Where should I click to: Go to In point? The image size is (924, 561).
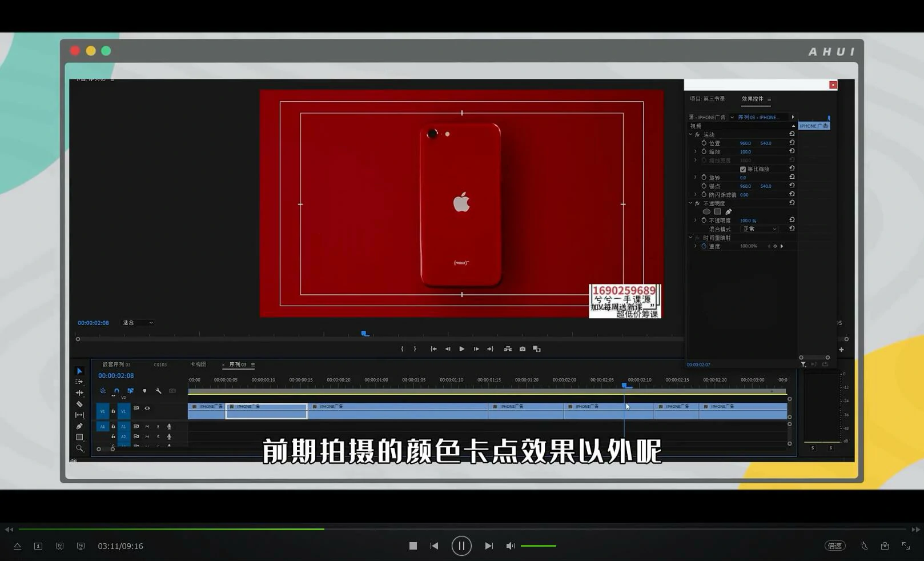pyautogui.click(x=433, y=349)
